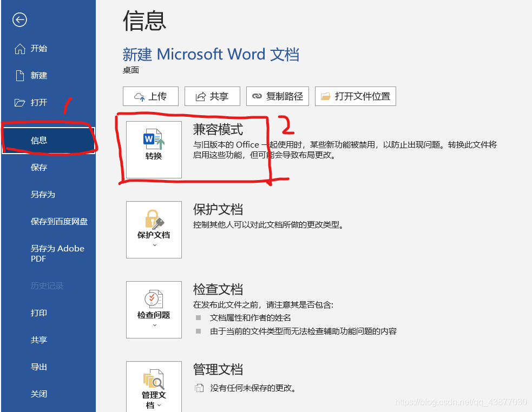The image size is (532, 412).
Task: Click the 开始 label in sidebar
Action: tap(38, 49)
